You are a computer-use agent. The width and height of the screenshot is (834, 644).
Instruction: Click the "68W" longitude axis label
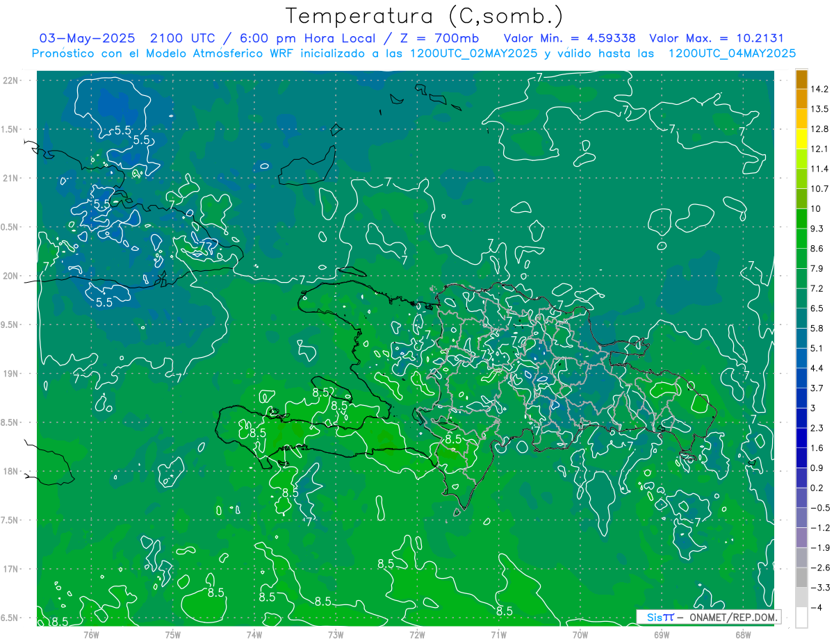point(743,634)
